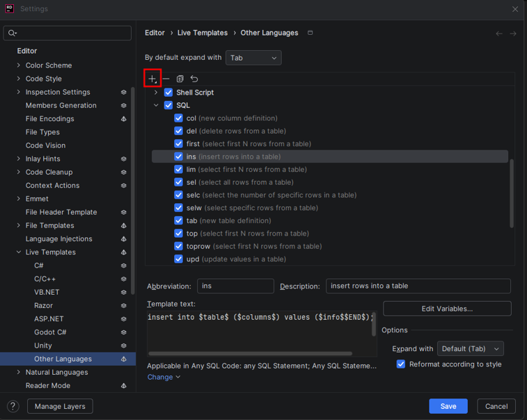This screenshot has width=527, height=420.
Task: Open the VB.NET live templates page
Action: [47, 293]
